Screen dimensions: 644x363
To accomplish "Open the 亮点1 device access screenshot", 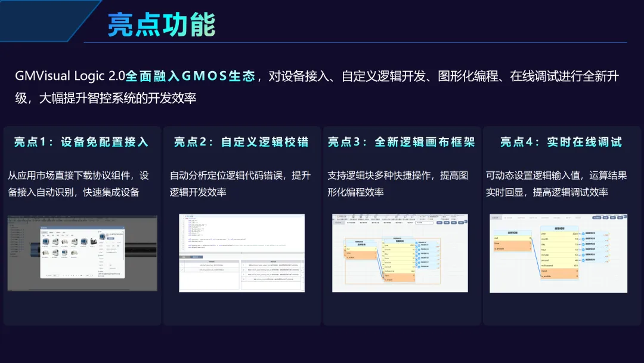I will (82, 253).
